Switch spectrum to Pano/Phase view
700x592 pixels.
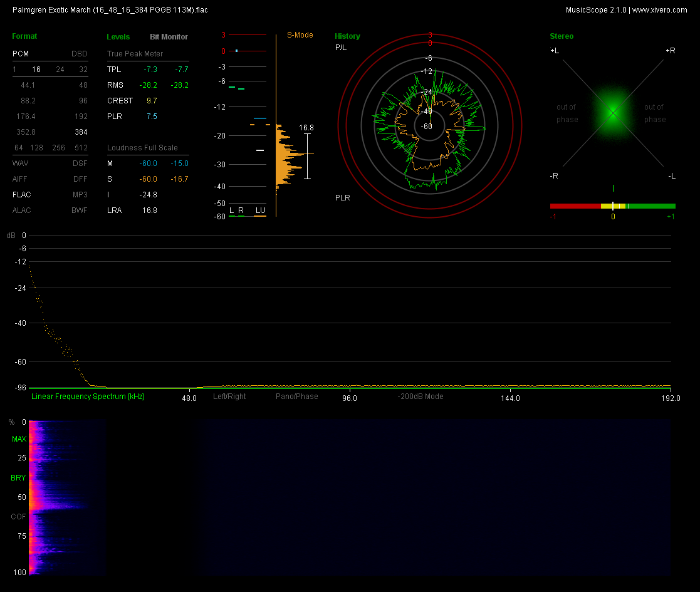click(x=297, y=396)
